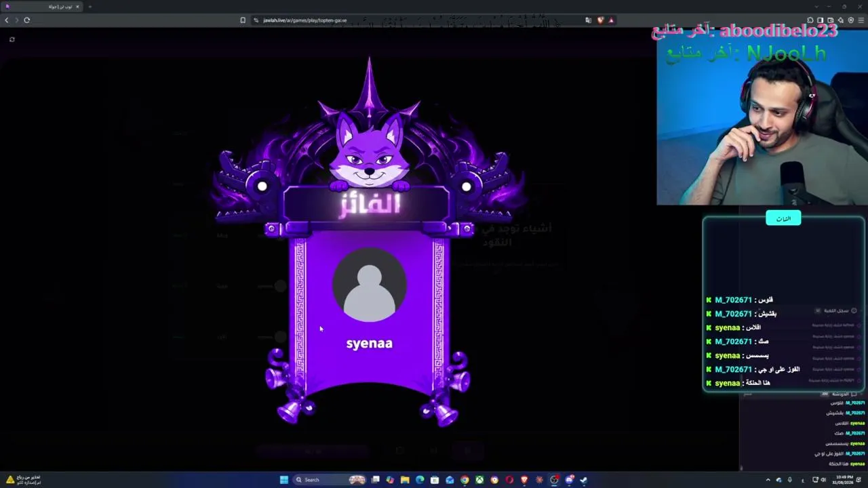
Task: Open the Xbox app on the taskbar
Action: click(x=479, y=480)
